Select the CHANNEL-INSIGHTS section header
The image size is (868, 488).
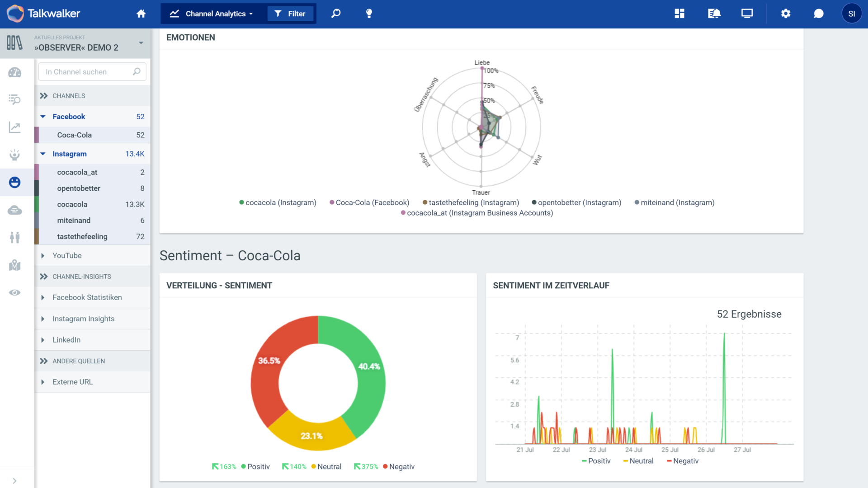point(92,277)
